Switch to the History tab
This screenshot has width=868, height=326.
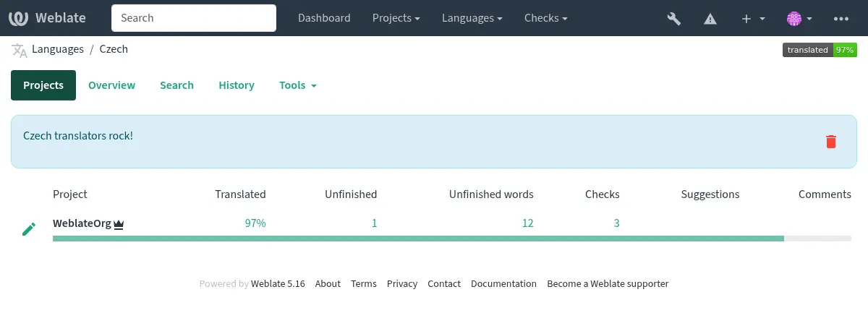click(x=236, y=85)
